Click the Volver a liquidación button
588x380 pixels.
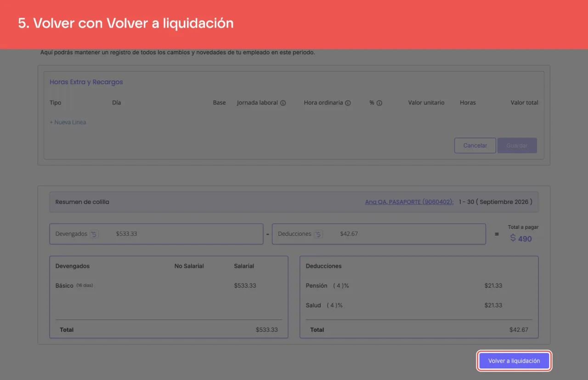514,361
